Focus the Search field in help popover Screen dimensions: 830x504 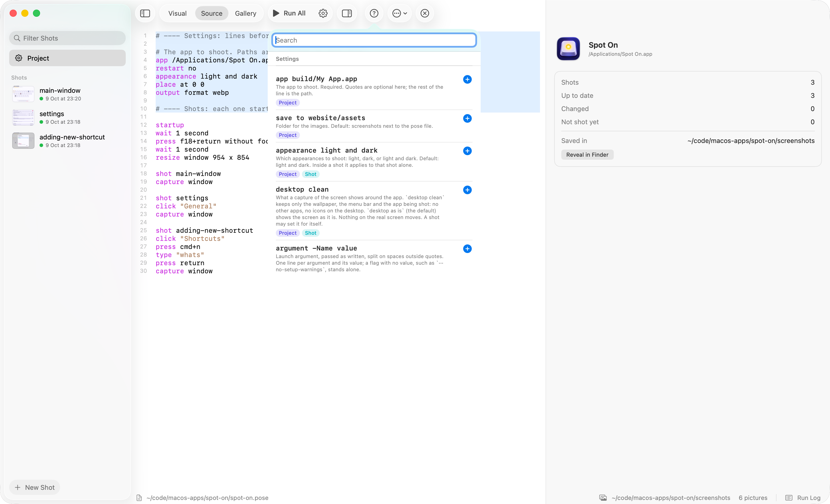coord(374,40)
